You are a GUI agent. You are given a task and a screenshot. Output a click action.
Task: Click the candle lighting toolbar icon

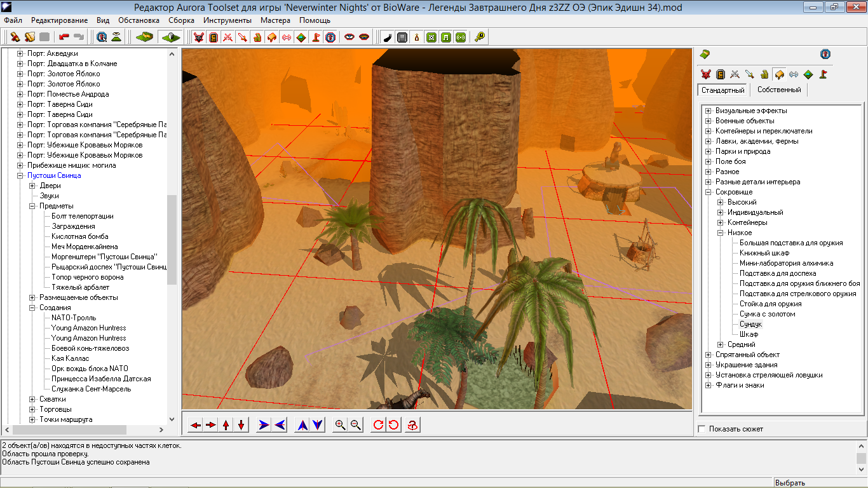coord(417,37)
